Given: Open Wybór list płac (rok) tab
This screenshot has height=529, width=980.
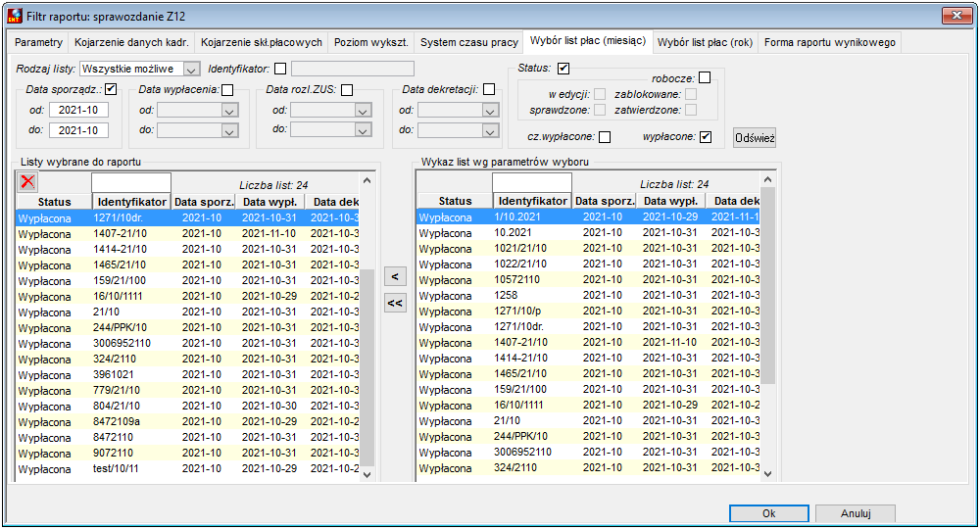Looking at the screenshot, I should (x=705, y=42).
